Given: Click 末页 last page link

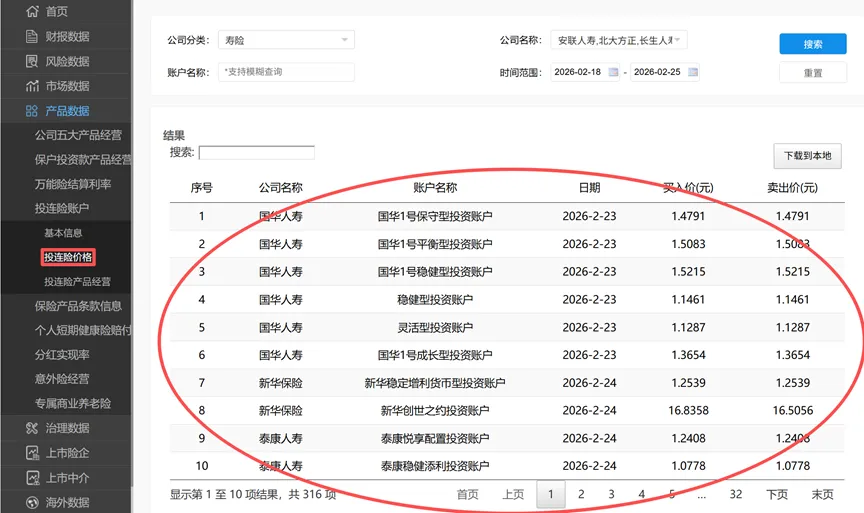Looking at the screenshot, I should [823, 494].
